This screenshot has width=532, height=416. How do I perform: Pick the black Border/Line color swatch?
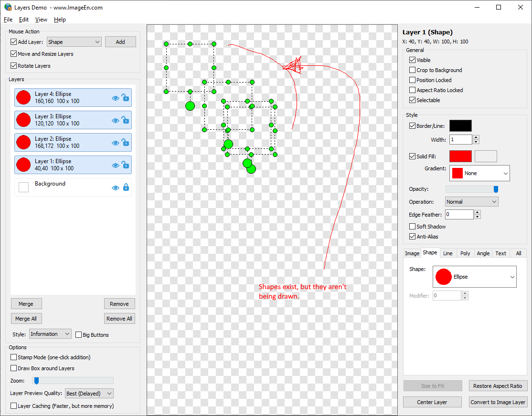(460, 125)
